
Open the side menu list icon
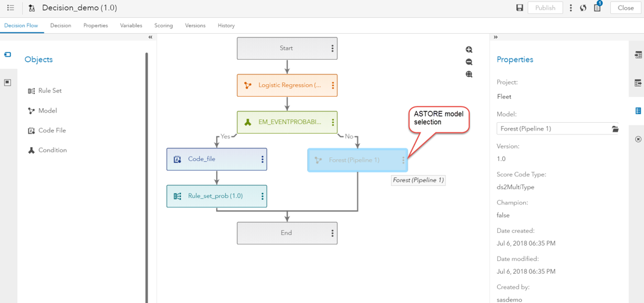tap(11, 8)
